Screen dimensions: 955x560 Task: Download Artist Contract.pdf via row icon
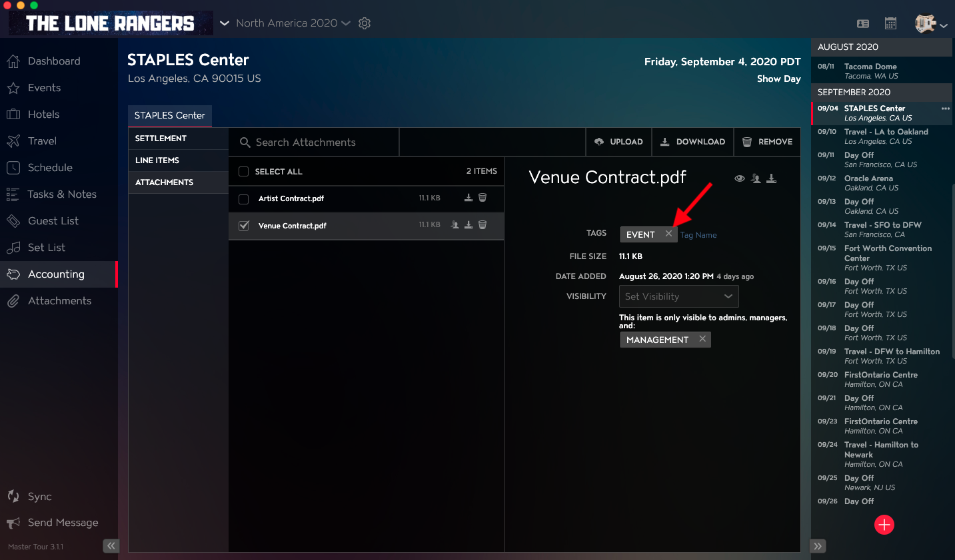point(469,198)
